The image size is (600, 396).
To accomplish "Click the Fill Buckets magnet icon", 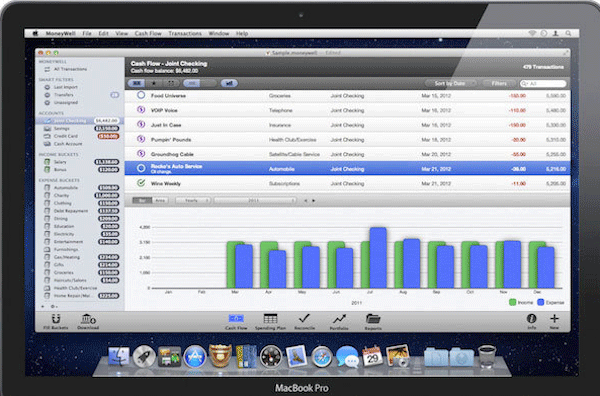I will click(x=56, y=319).
